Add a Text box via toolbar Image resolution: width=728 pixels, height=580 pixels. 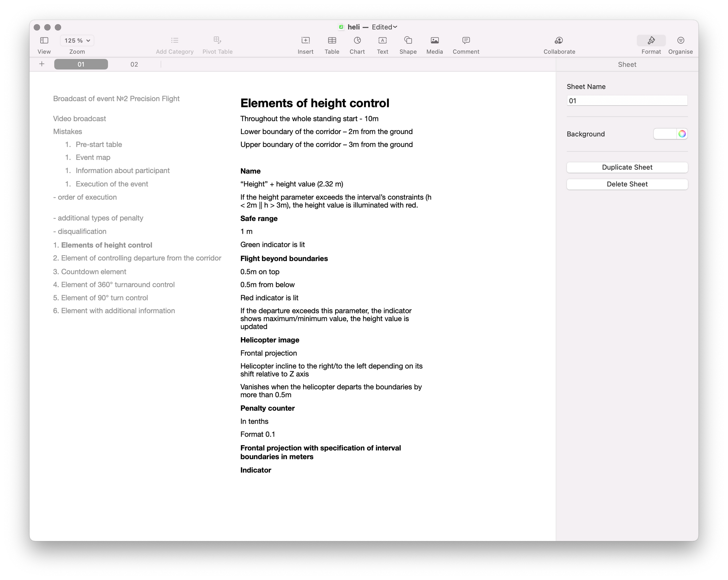click(382, 40)
